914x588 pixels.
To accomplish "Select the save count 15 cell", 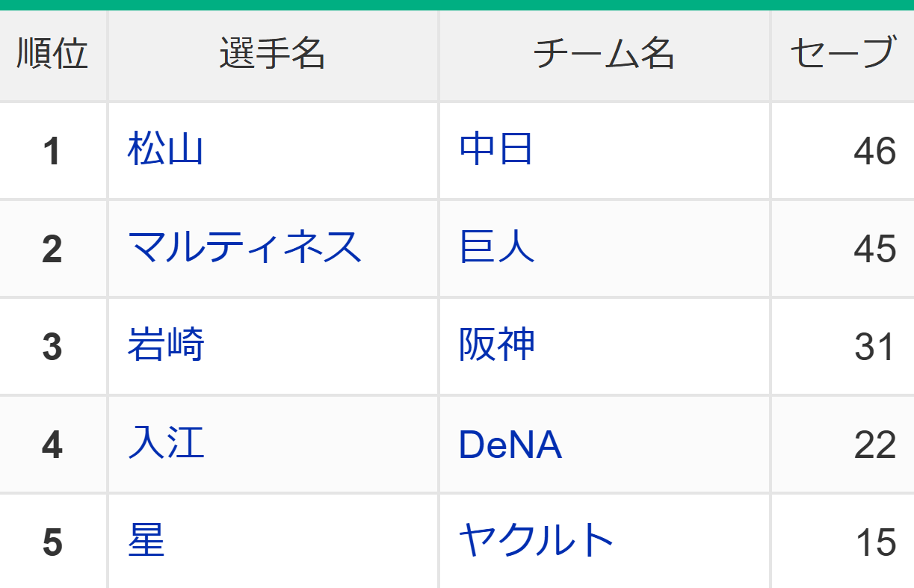I will tap(843, 542).
